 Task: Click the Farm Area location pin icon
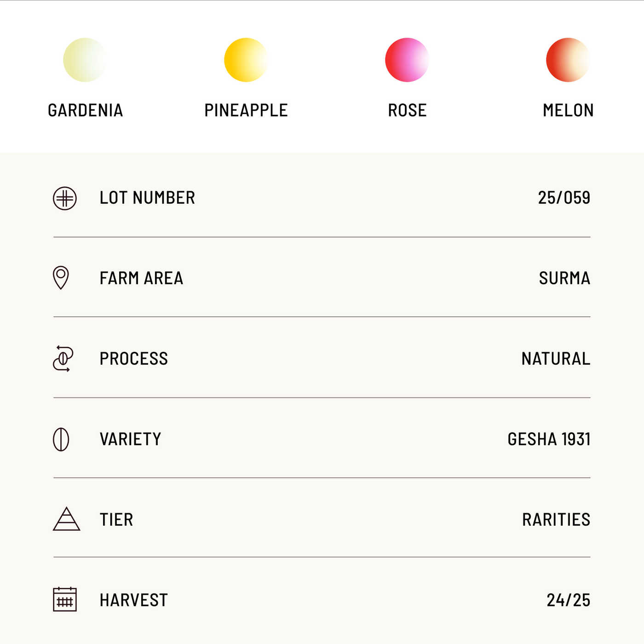(x=61, y=277)
